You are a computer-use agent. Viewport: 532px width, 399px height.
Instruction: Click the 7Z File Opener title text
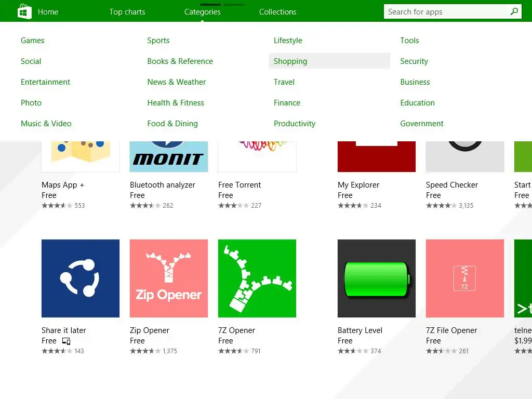pos(451,330)
